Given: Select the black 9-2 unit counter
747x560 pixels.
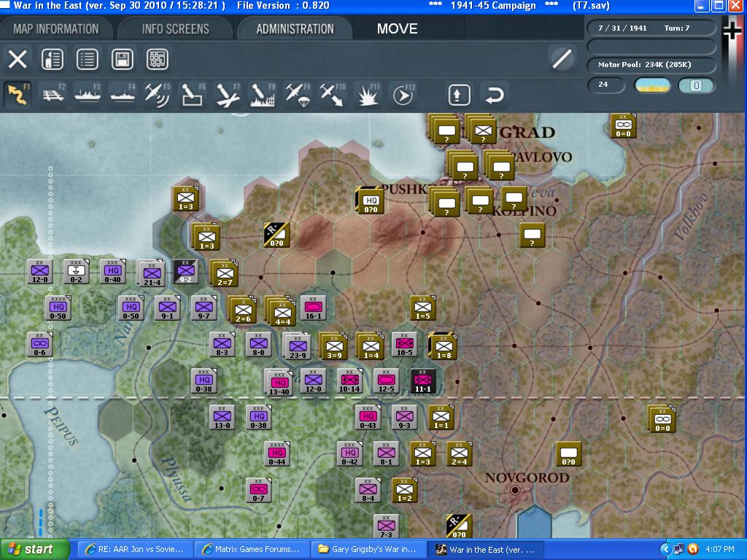Looking at the screenshot, I should point(185,272).
